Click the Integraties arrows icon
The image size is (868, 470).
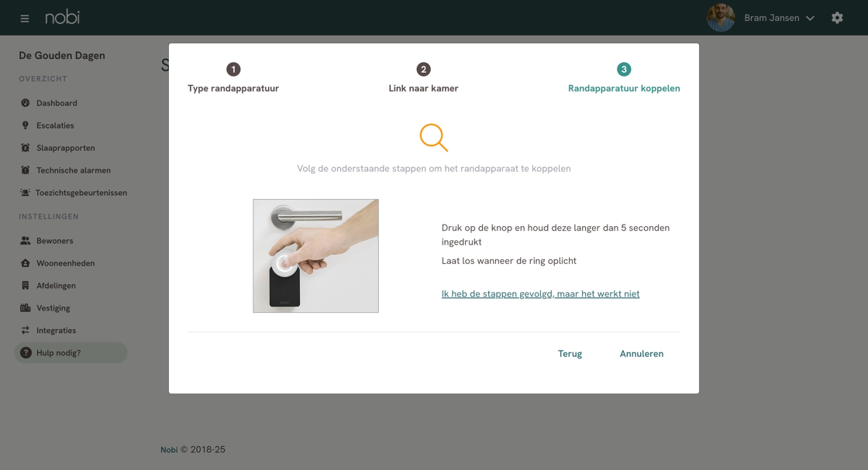(26, 330)
